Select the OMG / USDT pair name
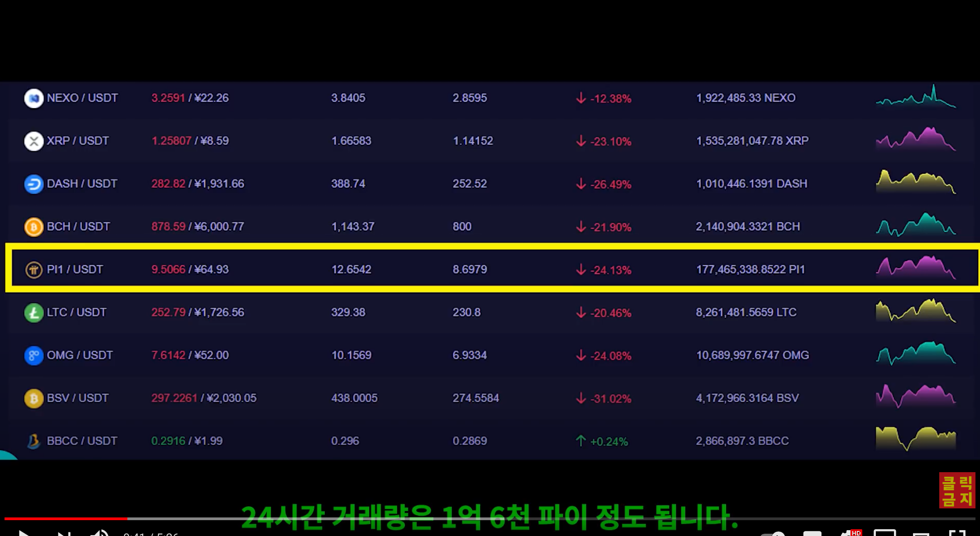This screenshot has height=536, width=980. [x=80, y=355]
